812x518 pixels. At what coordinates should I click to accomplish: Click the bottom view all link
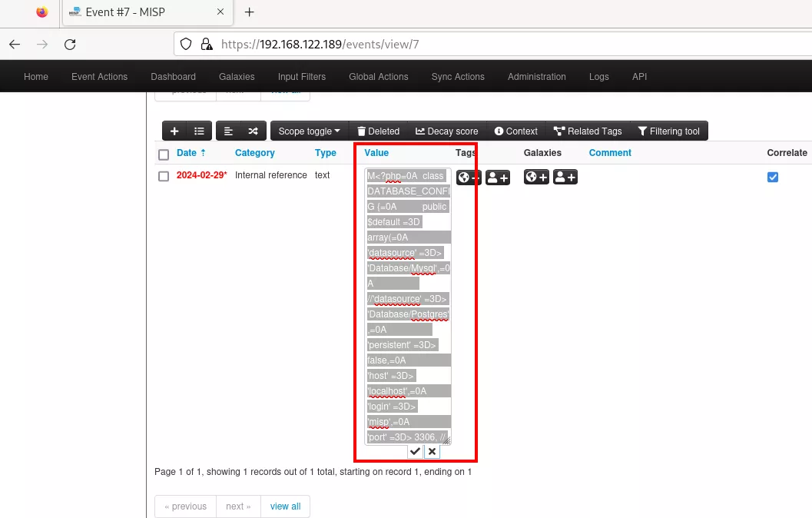point(285,506)
